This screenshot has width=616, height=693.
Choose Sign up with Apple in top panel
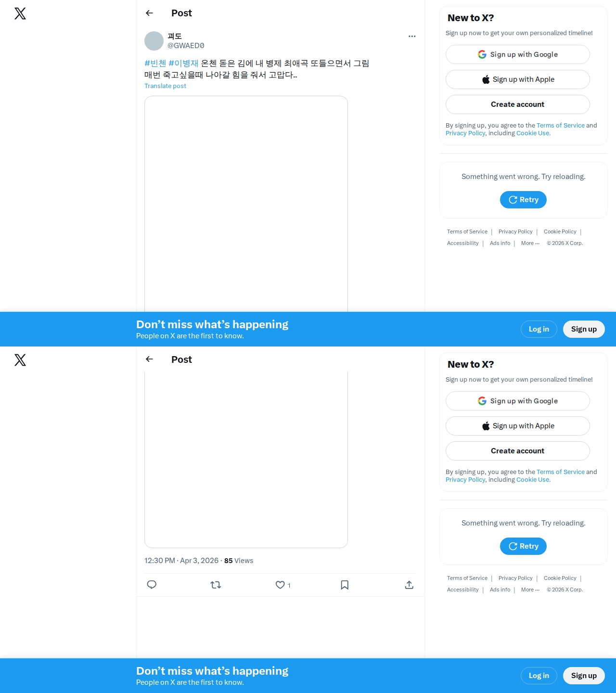[518, 79]
